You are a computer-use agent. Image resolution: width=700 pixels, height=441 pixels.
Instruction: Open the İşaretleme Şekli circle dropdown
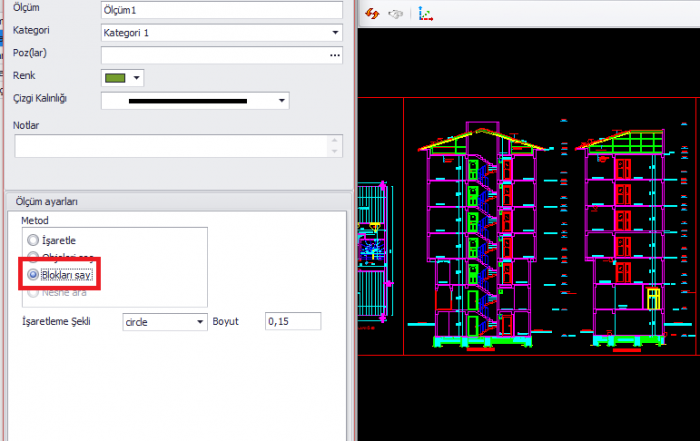[199, 322]
